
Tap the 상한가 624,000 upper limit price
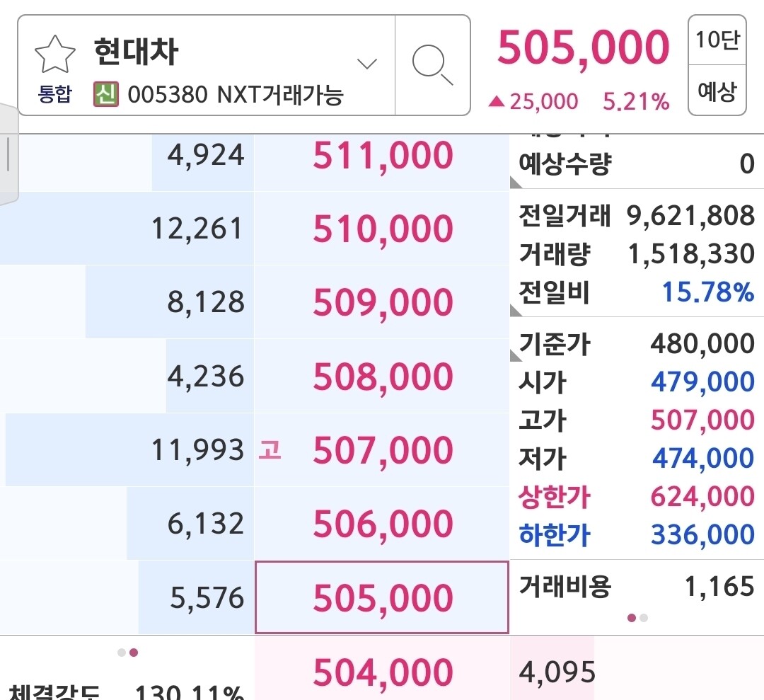tap(702, 497)
